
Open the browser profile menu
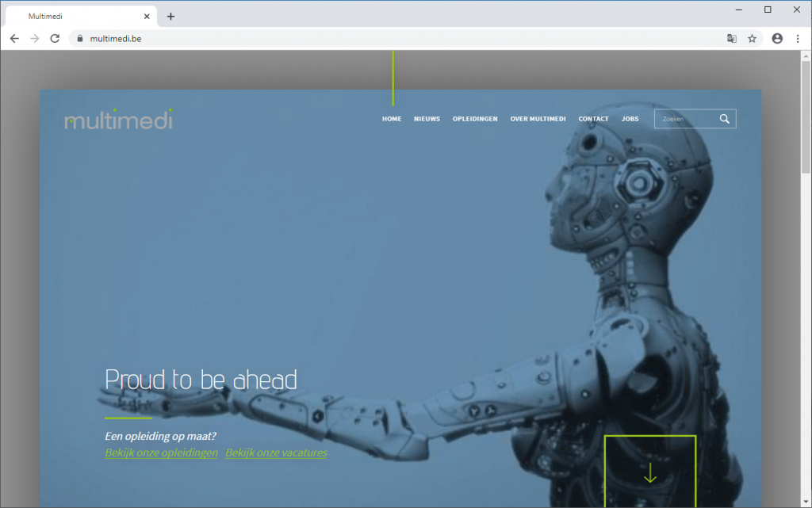[x=777, y=38]
